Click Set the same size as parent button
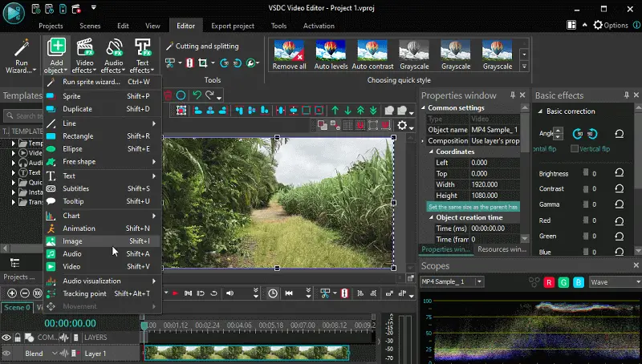This screenshot has height=364, width=642. pyautogui.click(x=473, y=207)
